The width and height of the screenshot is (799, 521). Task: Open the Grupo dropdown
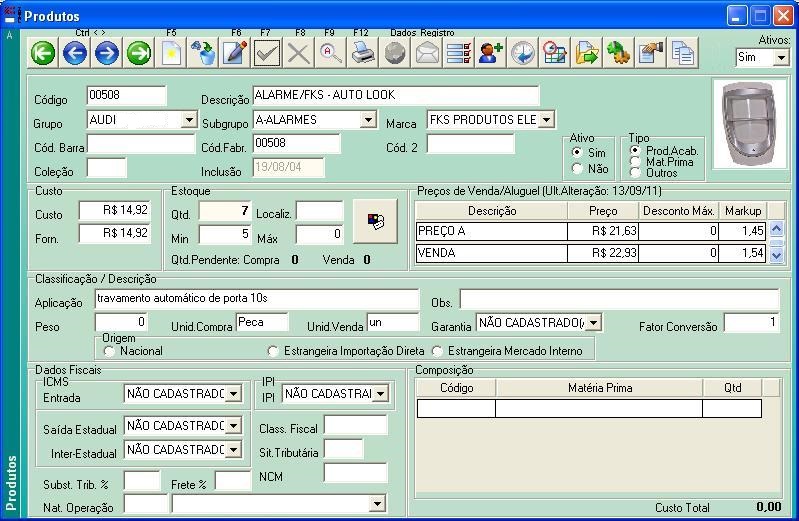click(x=188, y=121)
